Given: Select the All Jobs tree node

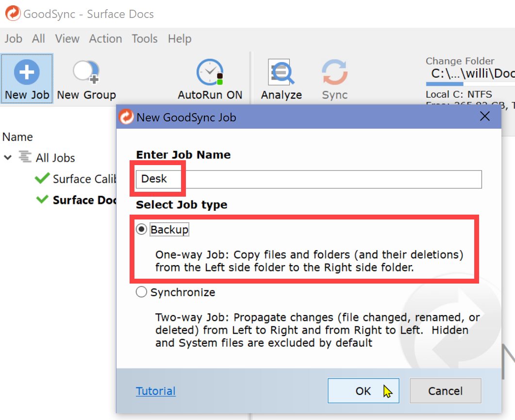Looking at the screenshot, I should [x=55, y=158].
